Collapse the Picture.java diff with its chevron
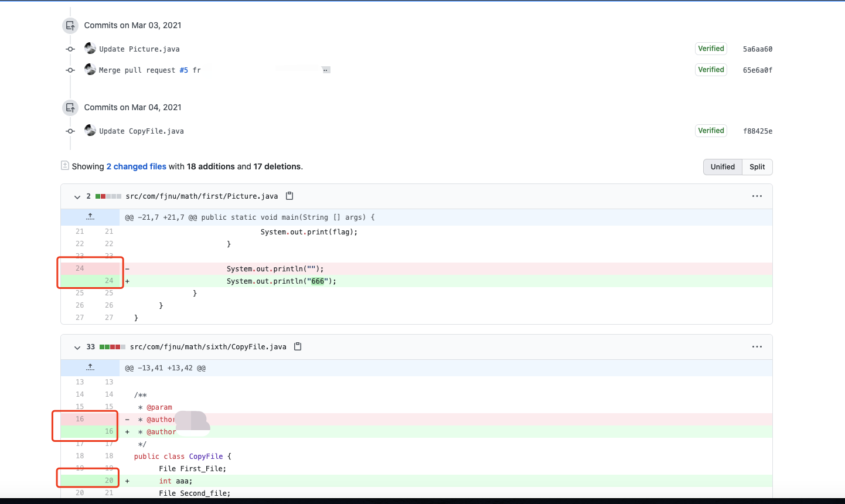This screenshot has width=845, height=504. click(77, 197)
